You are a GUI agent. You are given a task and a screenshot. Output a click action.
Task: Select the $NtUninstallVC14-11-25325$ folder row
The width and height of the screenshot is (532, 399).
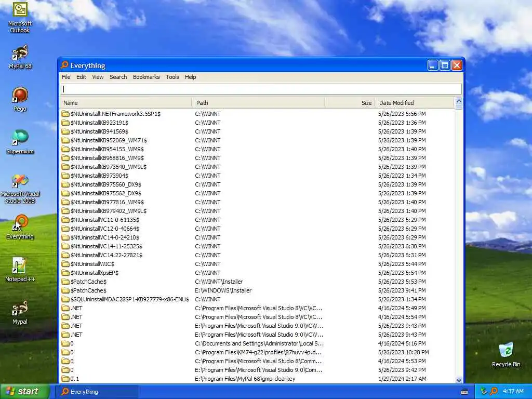[257, 246]
